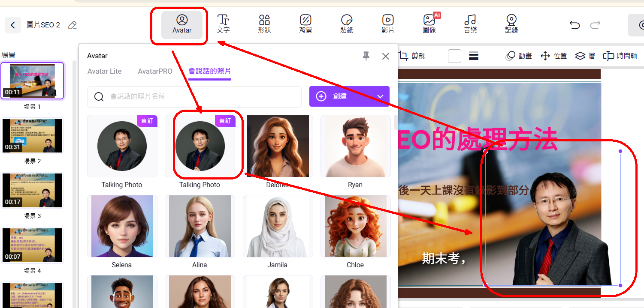This screenshot has width=644, height=308.
Task: Open the 影片 video tool
Action: pyautogui.click(x=388, y=24)
